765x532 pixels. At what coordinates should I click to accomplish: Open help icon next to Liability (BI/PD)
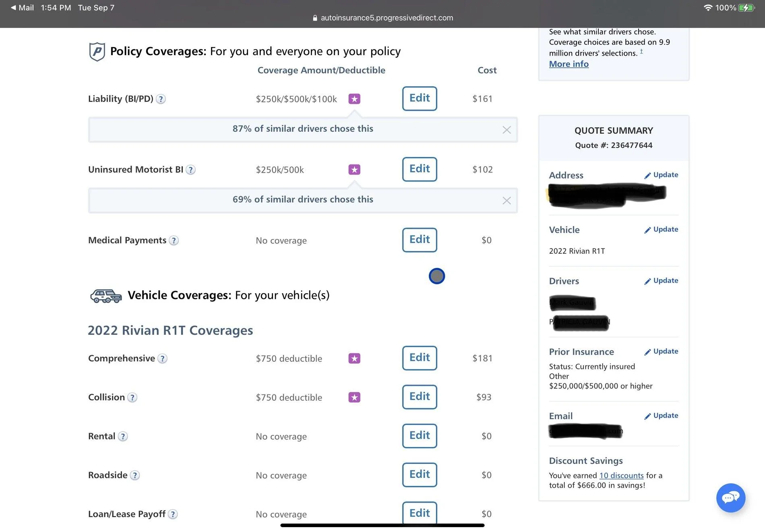click(161, 99)
